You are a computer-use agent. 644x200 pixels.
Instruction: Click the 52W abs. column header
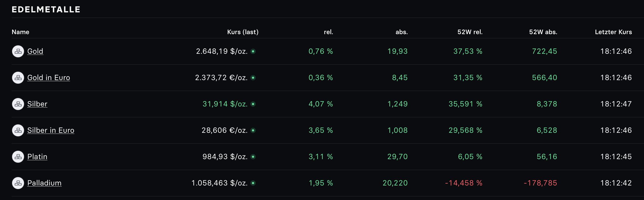543,32
